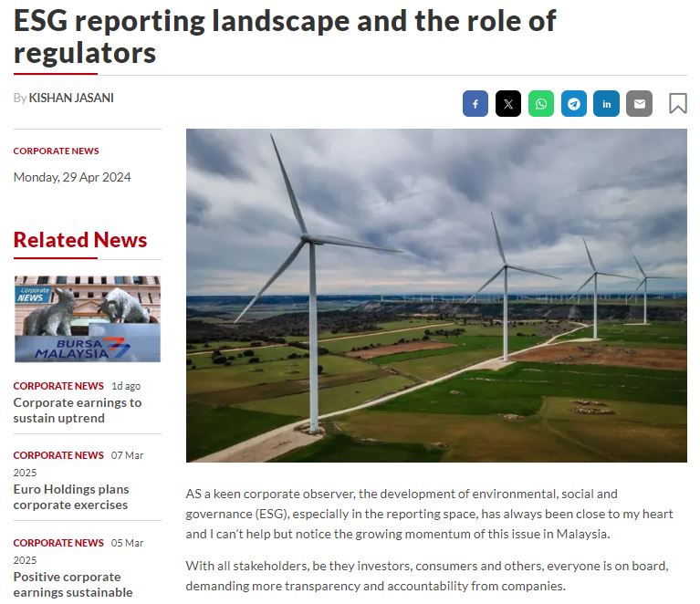The height and width of the screenshot is (604, 700).
Task: Click Corporate News tag dated 07 Mar
Action: click(x=58, y=455)
